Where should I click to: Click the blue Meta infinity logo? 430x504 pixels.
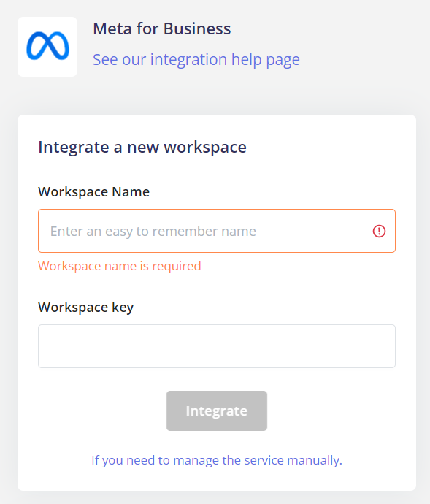[x=47, y=46]
